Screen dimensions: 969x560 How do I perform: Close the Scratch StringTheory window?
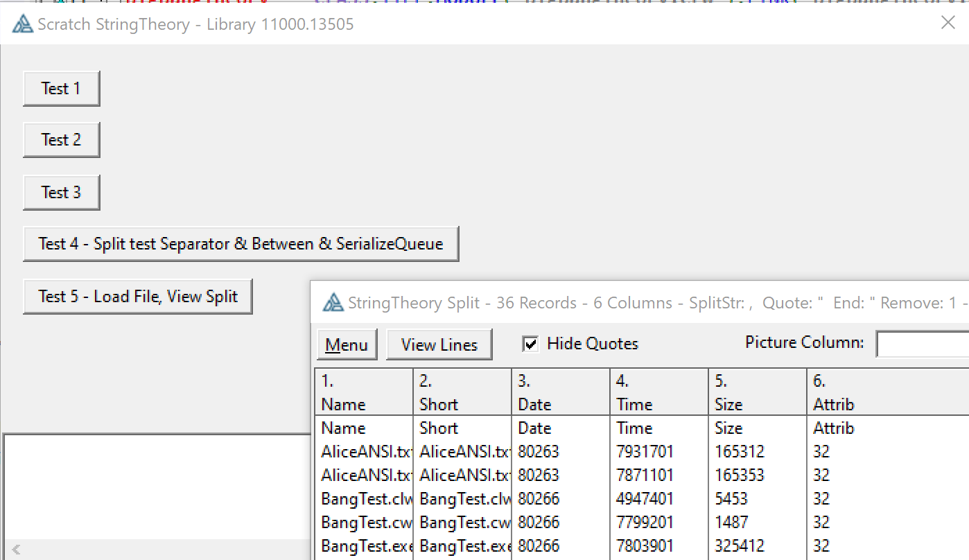pos(948,23)
